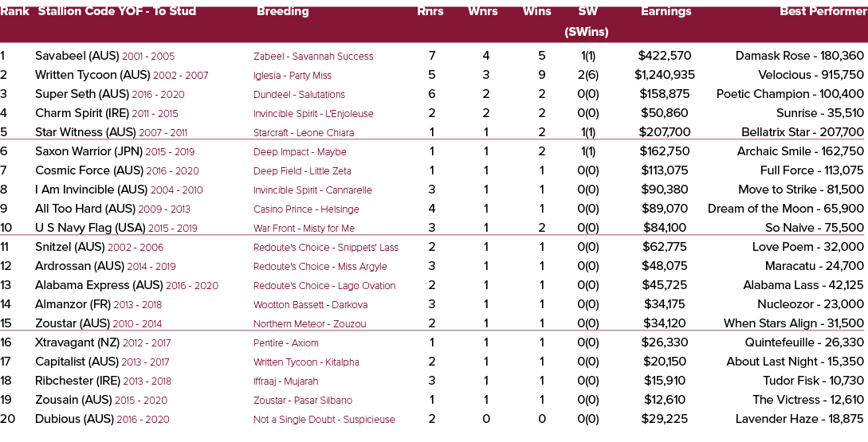
Task: Click breeding Pentire - Axiom
Action: 285,343
